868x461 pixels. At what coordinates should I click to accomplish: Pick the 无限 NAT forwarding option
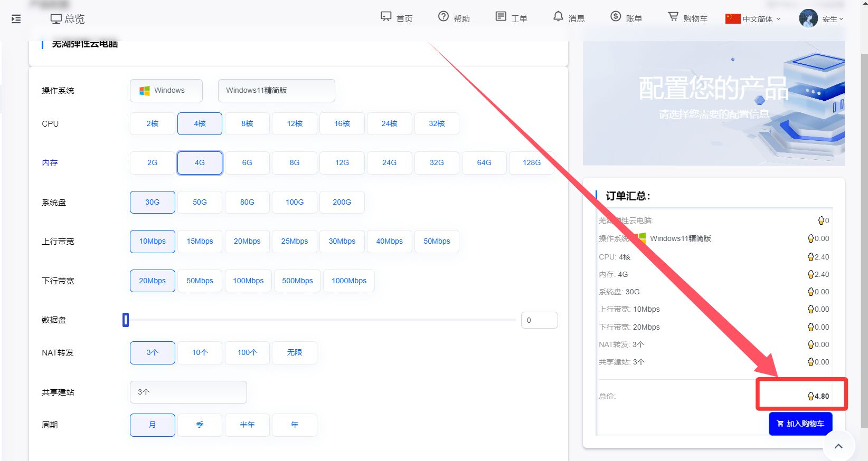[x=295, y=352]
